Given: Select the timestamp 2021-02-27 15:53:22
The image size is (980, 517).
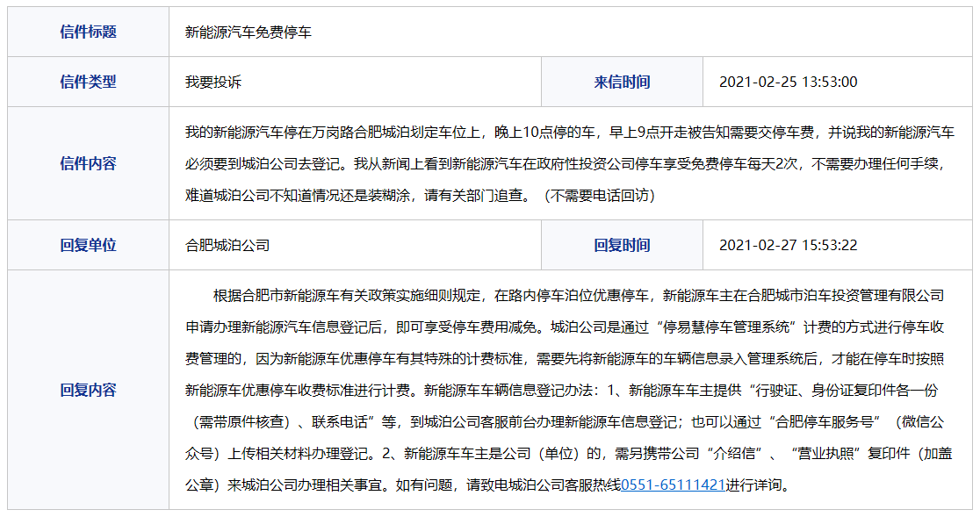Looking at the screenshot, I should click(x=788, y=245).
